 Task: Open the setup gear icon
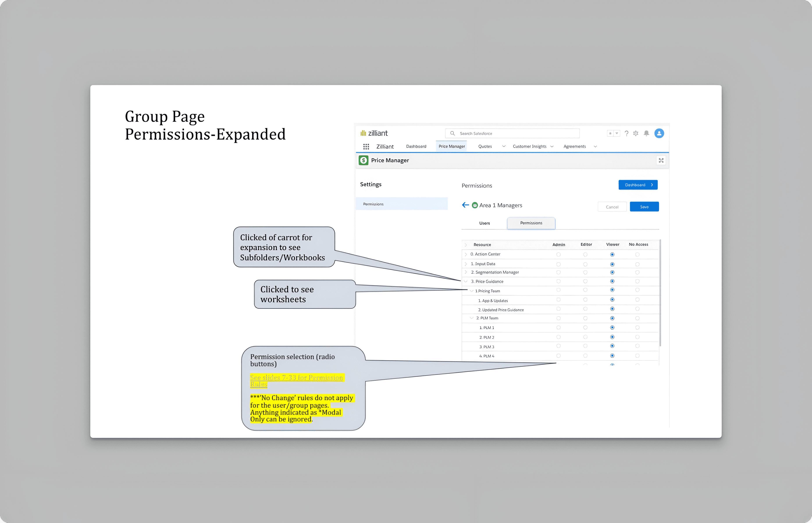point(636,133)
